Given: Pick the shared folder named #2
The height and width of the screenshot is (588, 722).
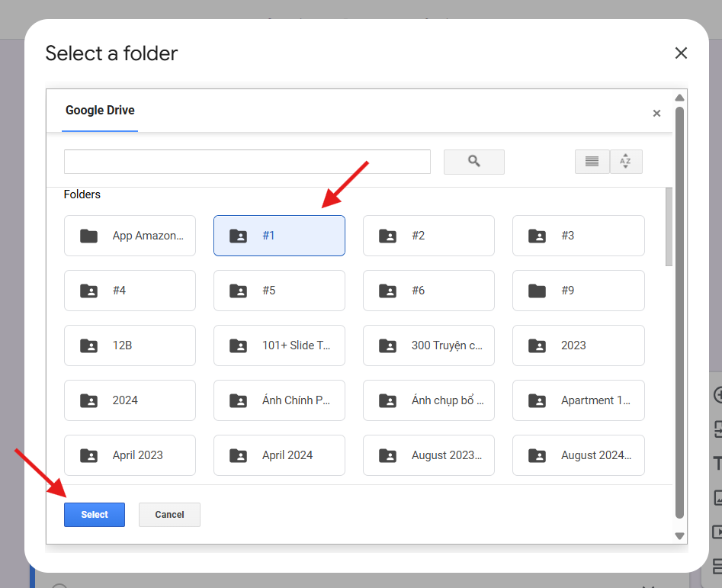Looking at the screenshot, I should click(428, 236).
